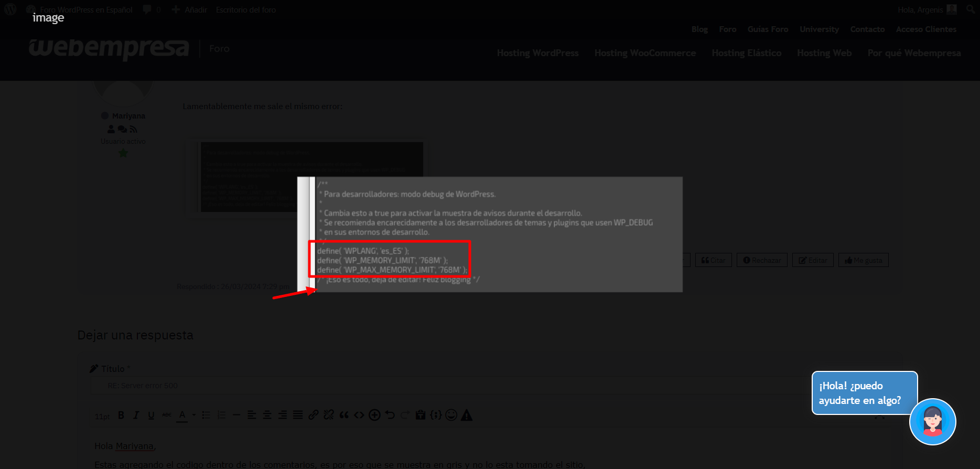Open the Foro top navigation link

[728, 29]
